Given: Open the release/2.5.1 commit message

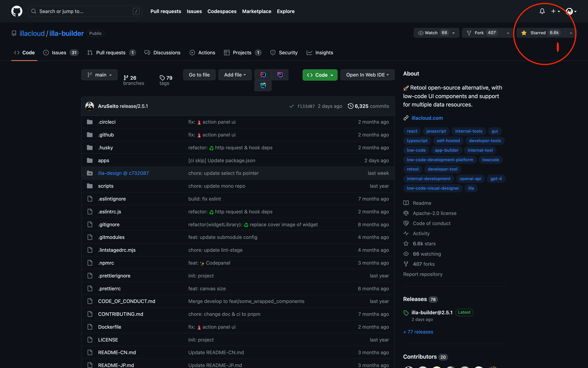Looking at the screenshot, I should click(134, 106).
